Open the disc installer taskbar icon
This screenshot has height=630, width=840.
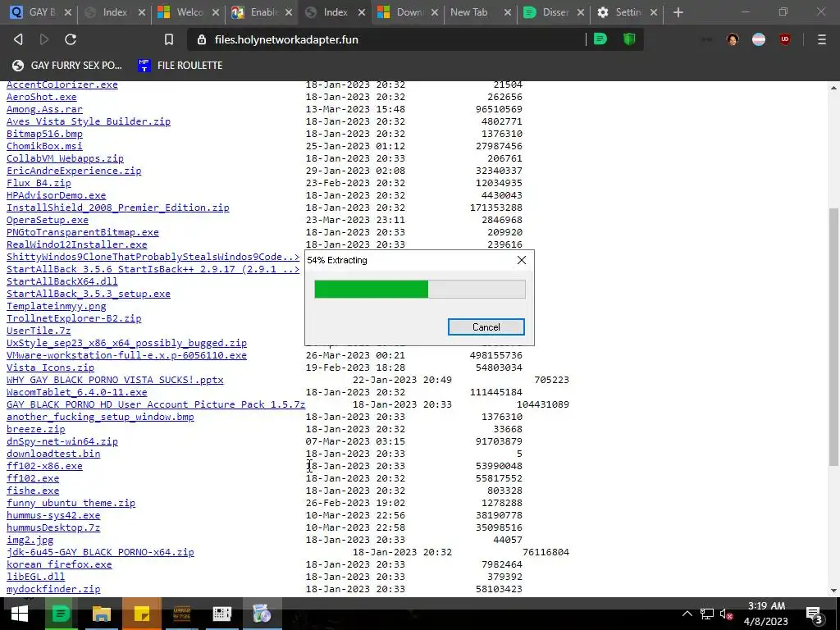(262, 614)
